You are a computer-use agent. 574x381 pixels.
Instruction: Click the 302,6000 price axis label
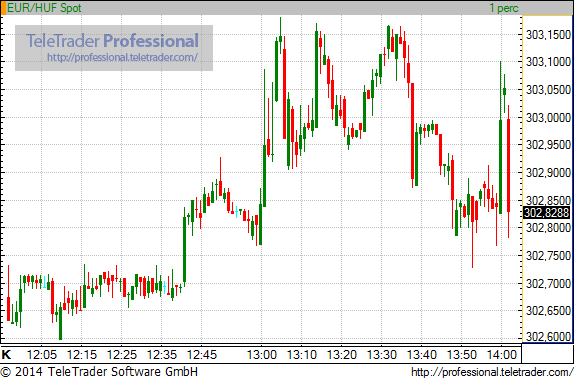[x=548, y=337]
